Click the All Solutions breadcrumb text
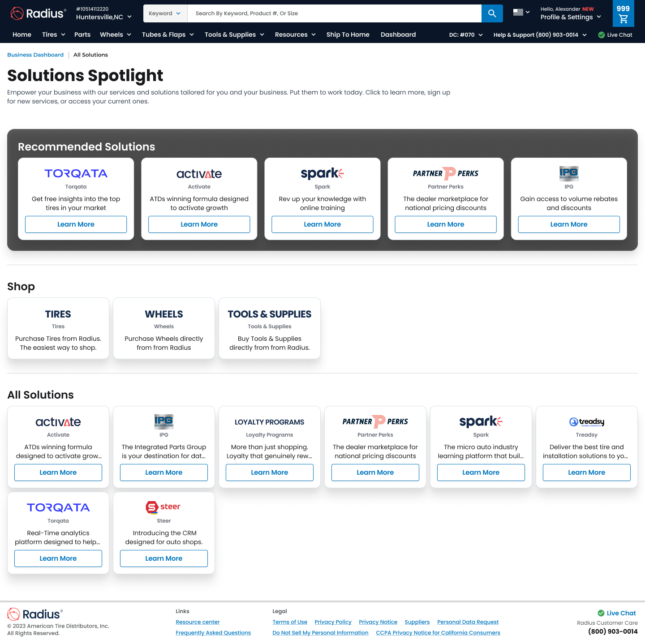645x644 pixels. tap(90, 55)
